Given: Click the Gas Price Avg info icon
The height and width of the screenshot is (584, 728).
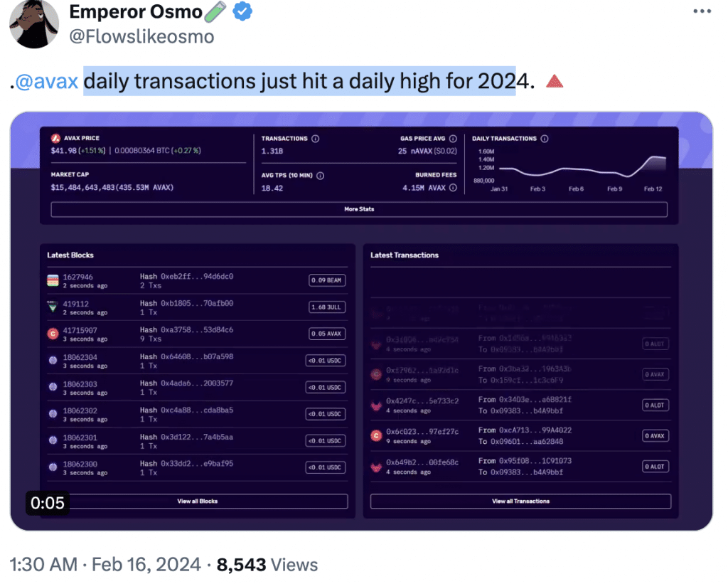Looking at the screenshot, I should [453, 139].
